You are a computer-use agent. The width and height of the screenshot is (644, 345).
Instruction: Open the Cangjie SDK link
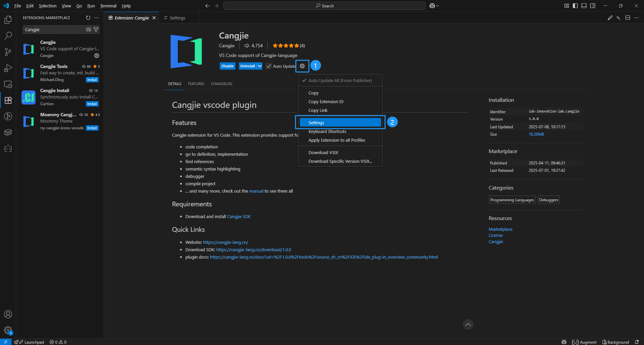[x=239, y=216]
